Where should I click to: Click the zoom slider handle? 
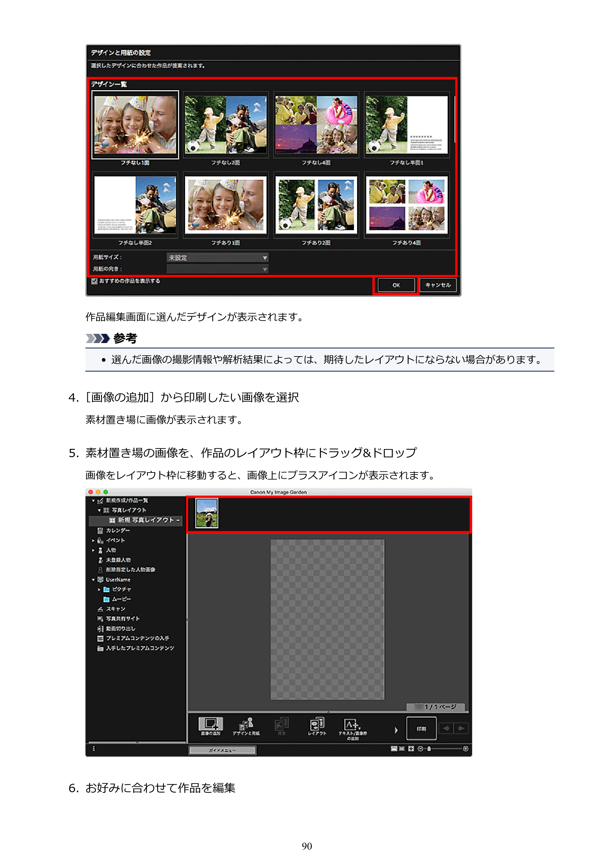coord(429,749)
